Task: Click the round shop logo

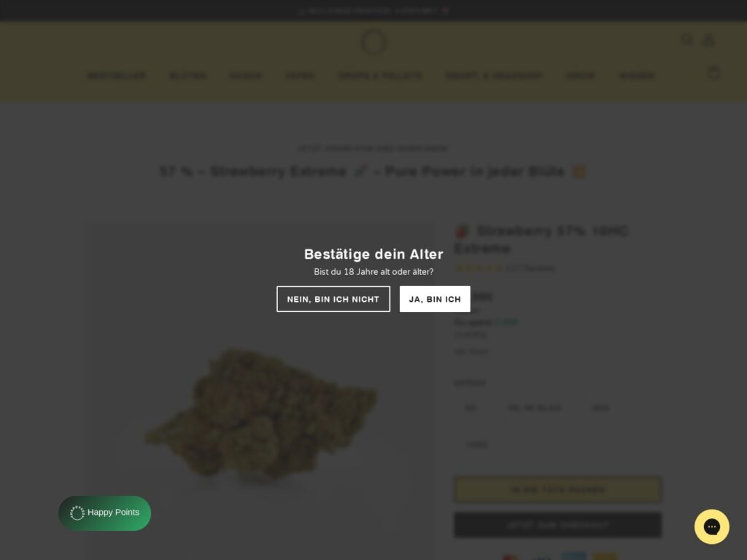Action: [373, 42]
